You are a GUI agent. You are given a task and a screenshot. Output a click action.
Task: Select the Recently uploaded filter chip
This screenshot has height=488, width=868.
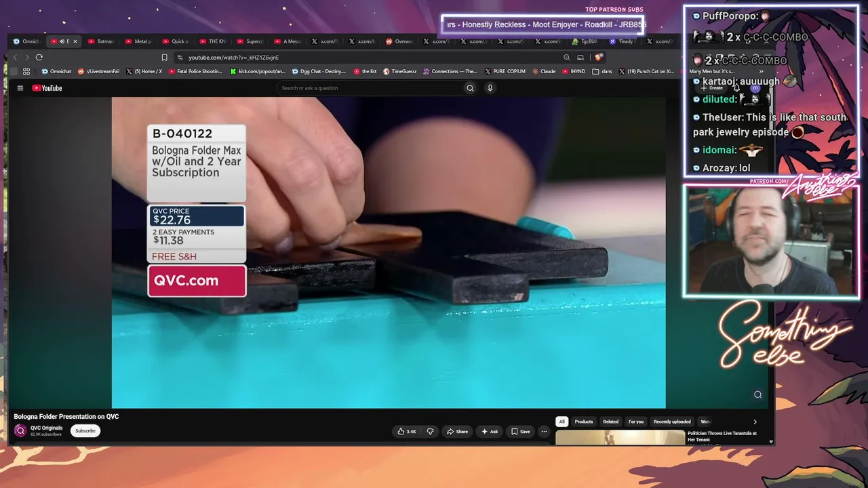672,422
